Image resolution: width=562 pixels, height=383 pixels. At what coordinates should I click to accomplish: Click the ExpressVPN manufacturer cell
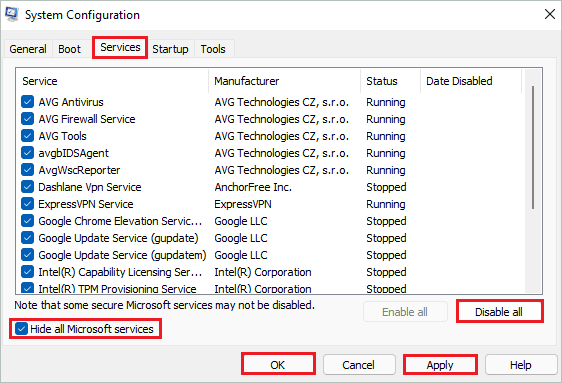(x=243, y=204)
